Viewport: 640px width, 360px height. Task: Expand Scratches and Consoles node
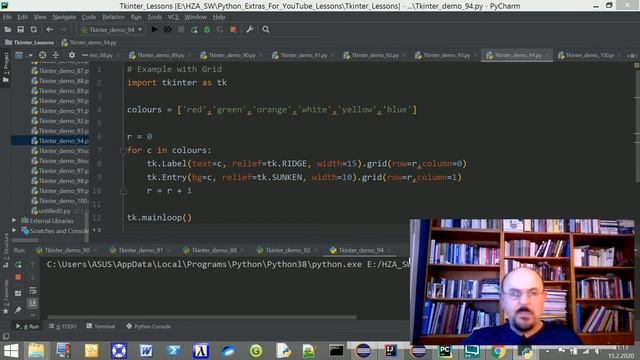pyautogui.click(x=14, y=231)
